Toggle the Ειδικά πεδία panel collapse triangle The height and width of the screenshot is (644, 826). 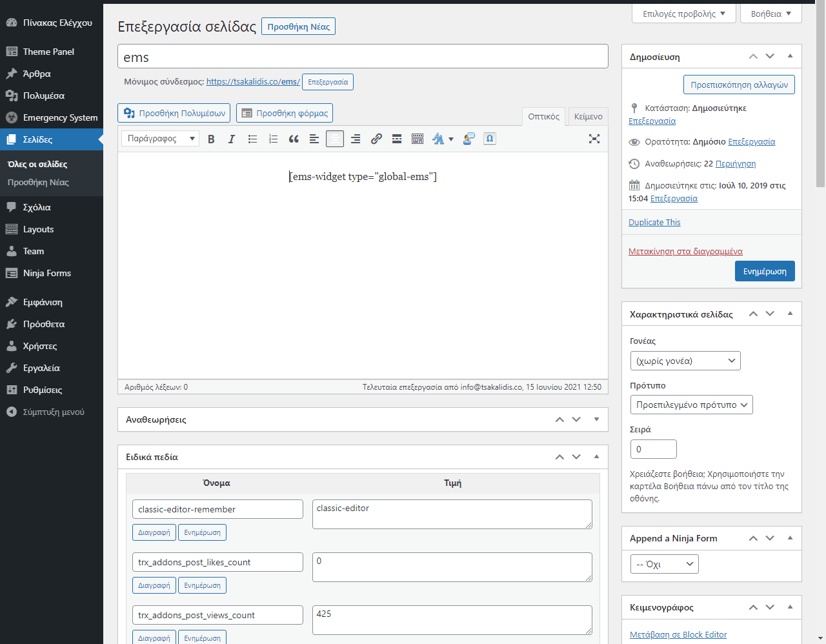click(596, 457)
